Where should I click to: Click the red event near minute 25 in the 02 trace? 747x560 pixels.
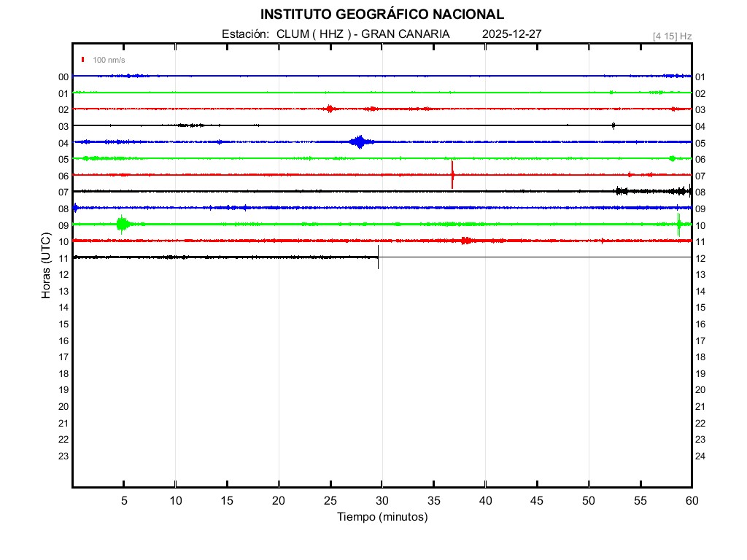tap(330, 109)
